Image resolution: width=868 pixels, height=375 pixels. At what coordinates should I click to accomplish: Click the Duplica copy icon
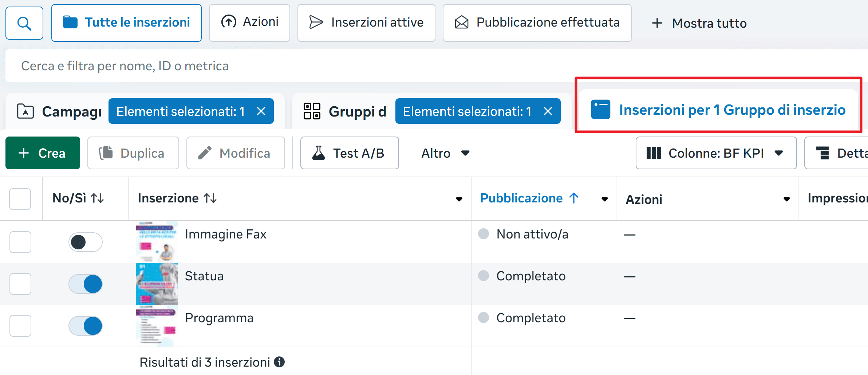[x=106, y=153]
